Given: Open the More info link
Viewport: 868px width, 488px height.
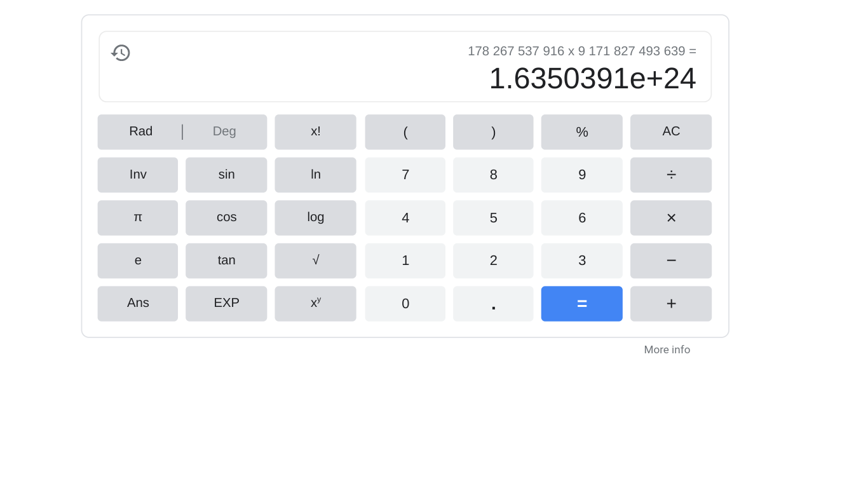Looking at the screenshot, I should (667, 349).
